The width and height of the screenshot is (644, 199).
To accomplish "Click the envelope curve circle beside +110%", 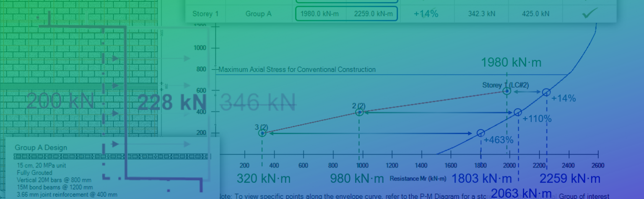I will coord(518,112).
